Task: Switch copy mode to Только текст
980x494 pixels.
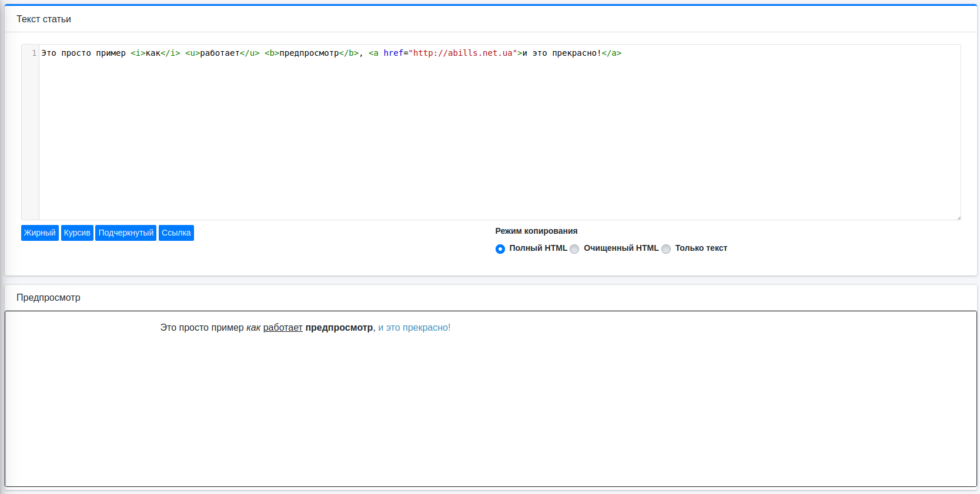Action: [666, 249]
